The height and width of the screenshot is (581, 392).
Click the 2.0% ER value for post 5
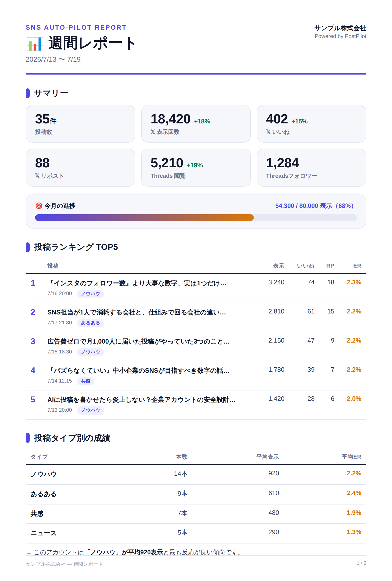click(354, 399)
